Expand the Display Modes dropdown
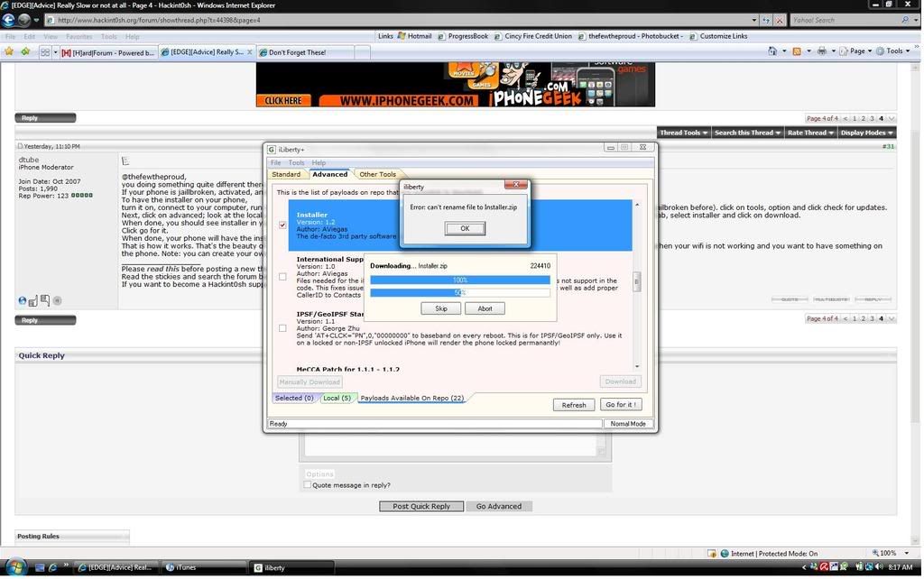Screen dimensions: 924x579 tap(866, 133)
